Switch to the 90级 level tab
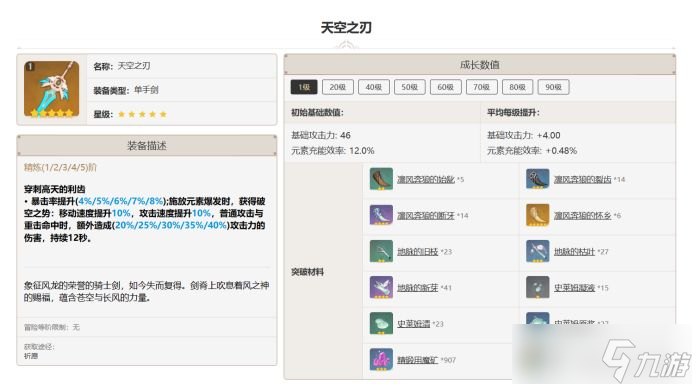The width and height of the screenshot is (692, 384). point(553,87)
